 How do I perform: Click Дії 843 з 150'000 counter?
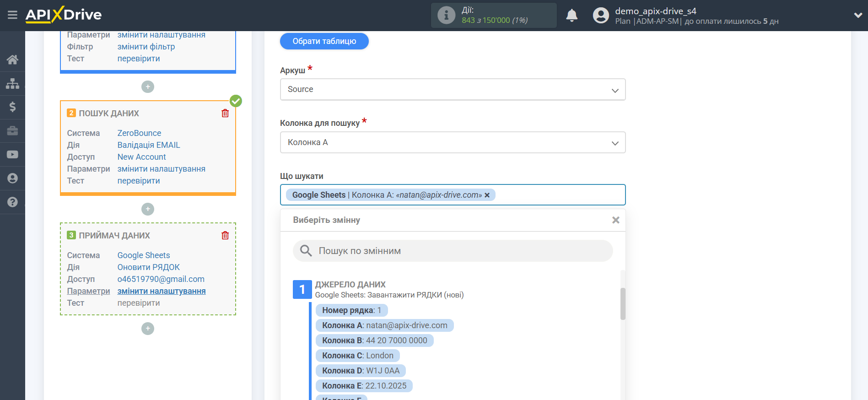[x=494, y=15]
